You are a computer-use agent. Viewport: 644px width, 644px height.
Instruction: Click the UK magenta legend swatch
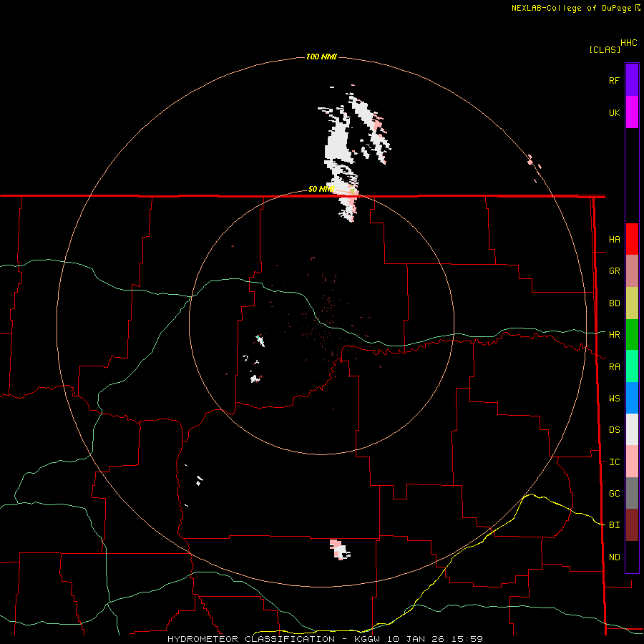click(632, 112)
